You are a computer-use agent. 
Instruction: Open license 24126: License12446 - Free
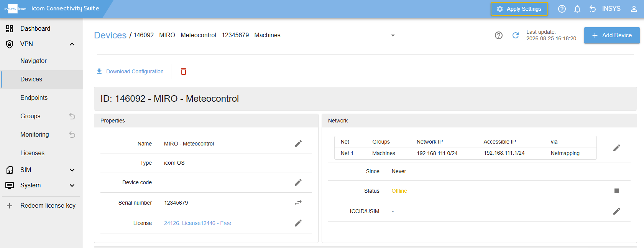(197, 223)
